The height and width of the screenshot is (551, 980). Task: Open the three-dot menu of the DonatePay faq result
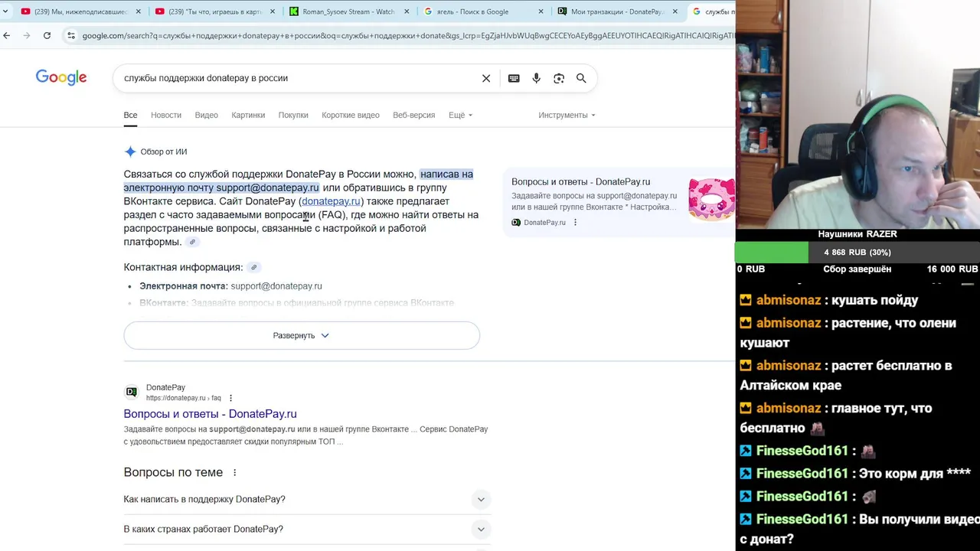230,398
